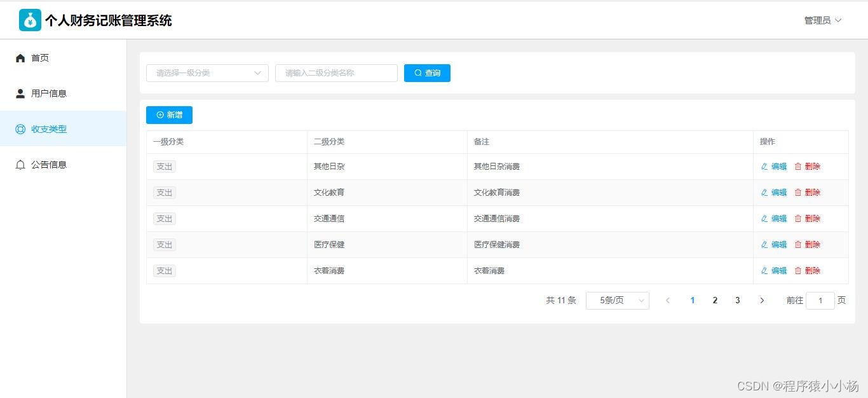Click 编辑 for 其他日杂
868x398 pixels.
(774, 167)
